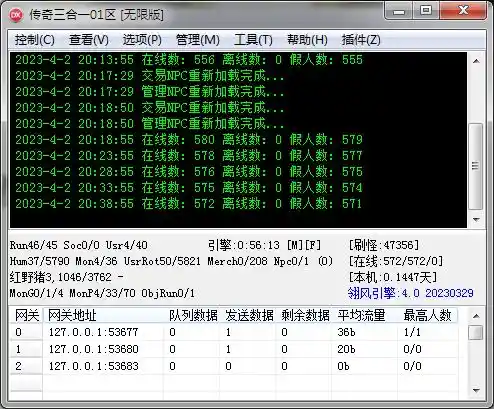Click the 翎风引擎:4.0 20230329 label
The height and width of the screenshot is (409, 494).
coord(411,293)
